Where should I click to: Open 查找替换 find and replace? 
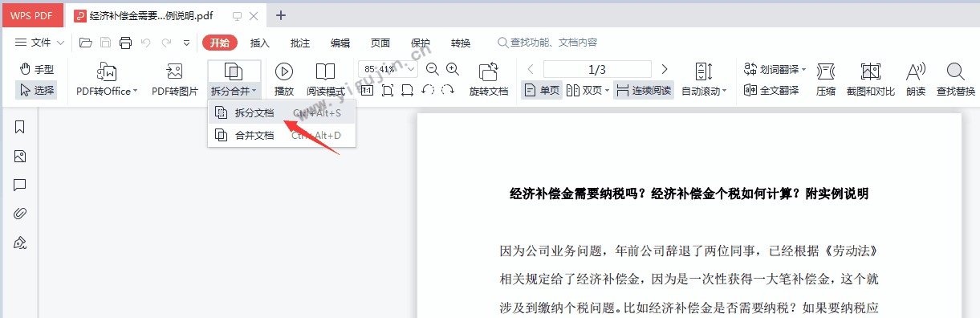click(956, 79)
